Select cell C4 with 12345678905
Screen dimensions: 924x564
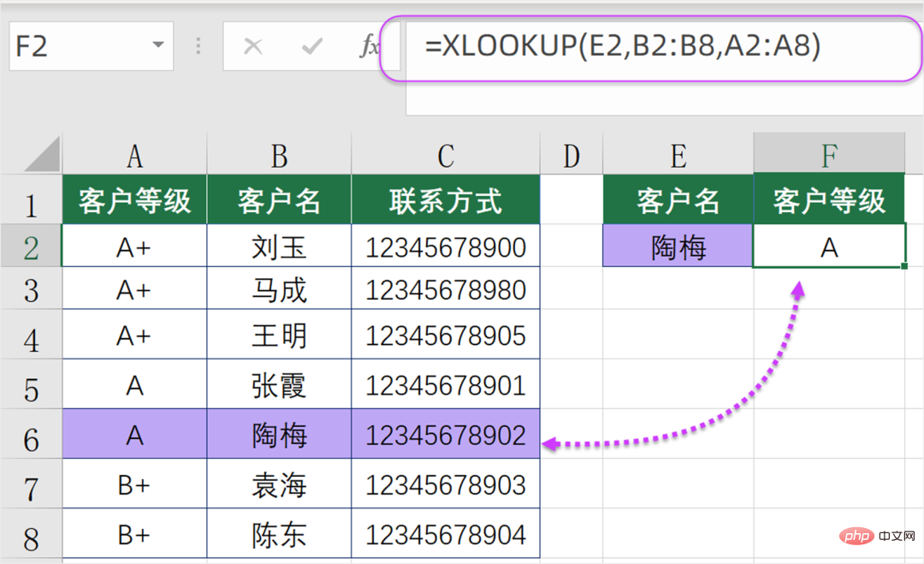point(446,334)
